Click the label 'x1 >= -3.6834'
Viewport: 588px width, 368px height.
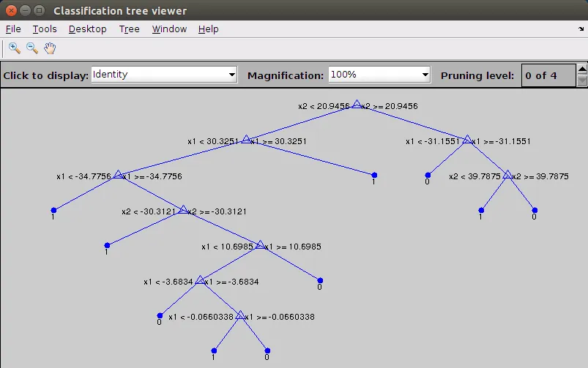[232, 282]
